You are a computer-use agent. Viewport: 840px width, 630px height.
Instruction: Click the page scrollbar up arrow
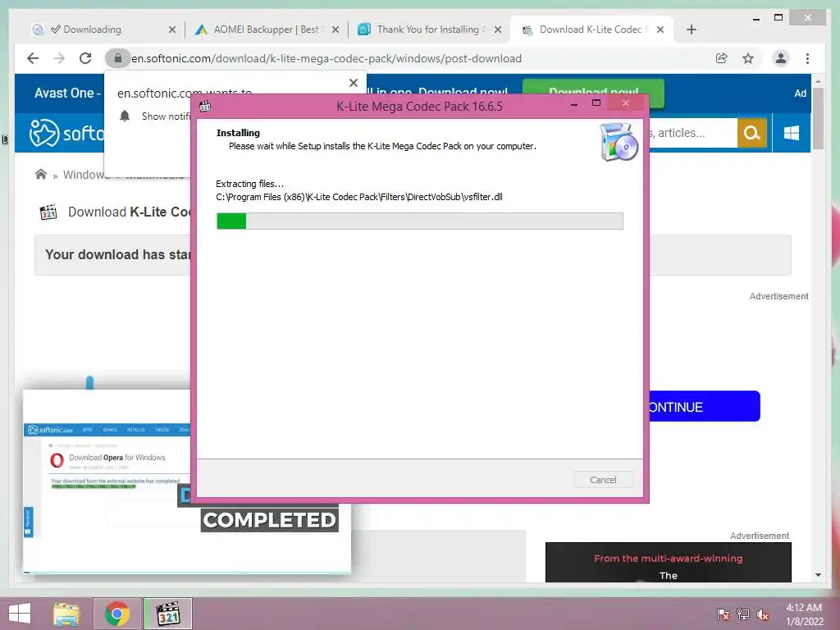coord(818,81)
